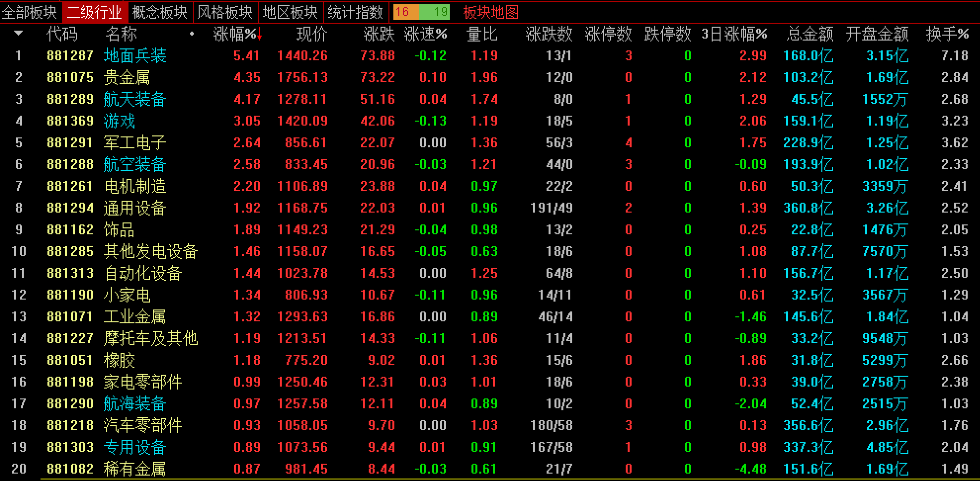Sort by 涨跌数 column header
The width and height of the screenshot is (980, 481).
pos(549,34)
